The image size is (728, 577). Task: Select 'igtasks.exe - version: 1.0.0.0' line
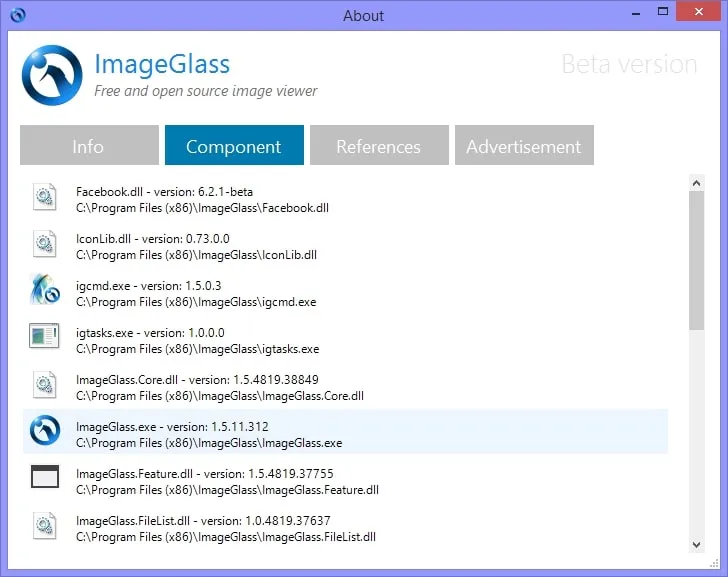click(150, 333)
